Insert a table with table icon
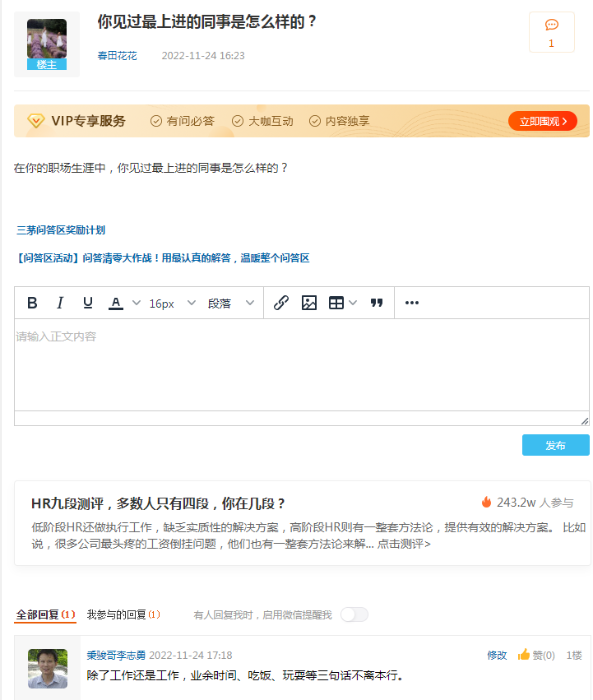The image size is (593, 700). coord(336,304)
